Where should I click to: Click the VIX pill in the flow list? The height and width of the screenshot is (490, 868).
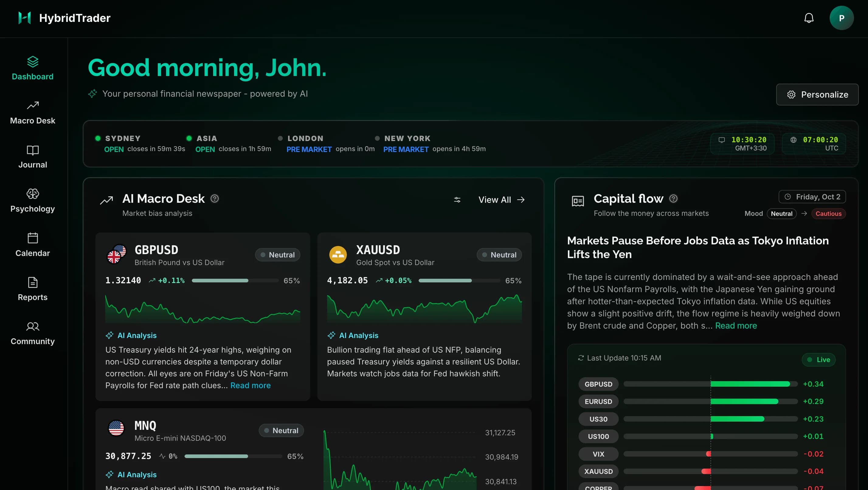[598, 454]
